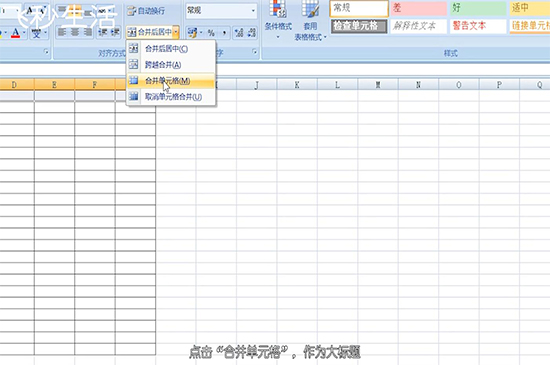Image resolution: width=550 pixels, height=365 pixels.
Task: Open the 常规 number format combo box
Action: coord(221,11)
